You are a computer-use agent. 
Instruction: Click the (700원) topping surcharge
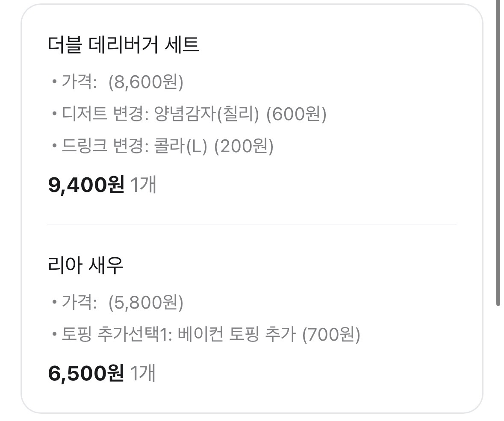(331, 335)
